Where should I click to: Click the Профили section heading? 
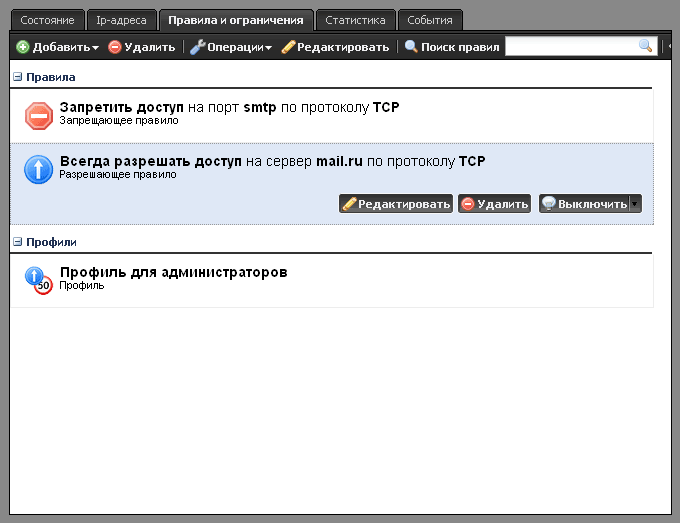tap(51, 242)
